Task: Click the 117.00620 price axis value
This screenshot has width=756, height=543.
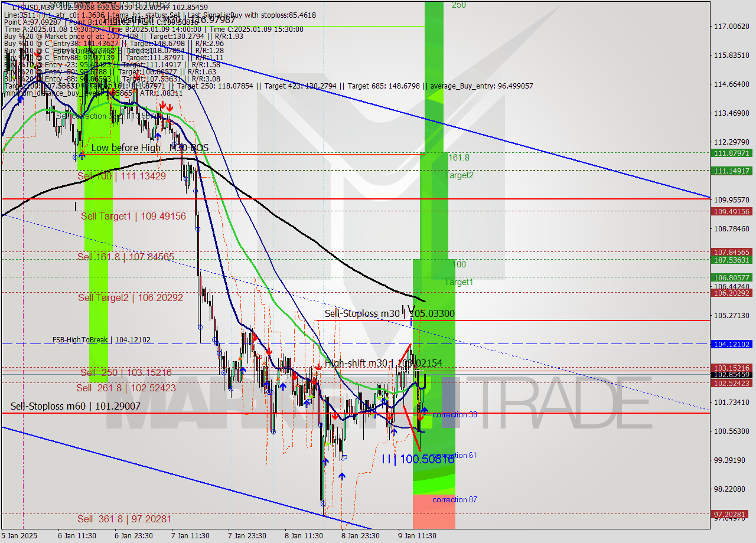Action: click(732, 27)
